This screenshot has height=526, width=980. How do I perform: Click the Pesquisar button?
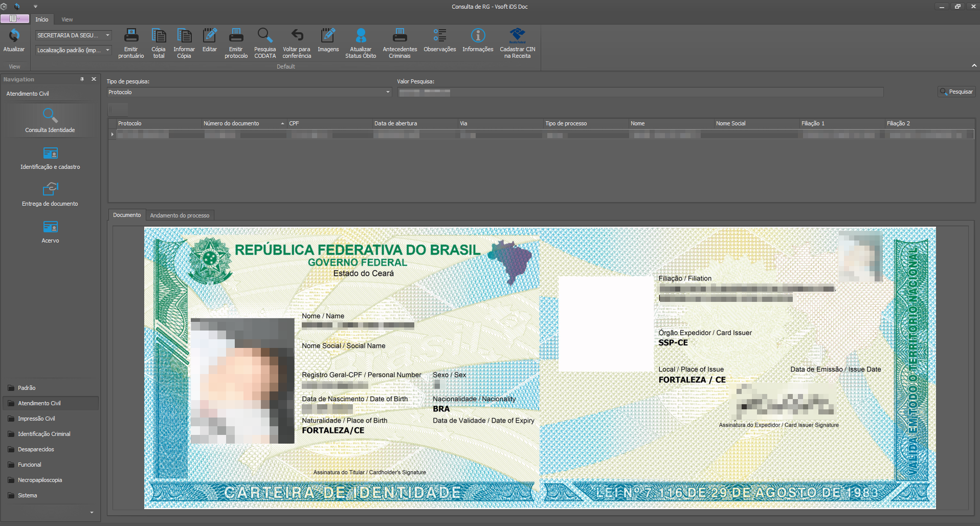coord(956,92)
